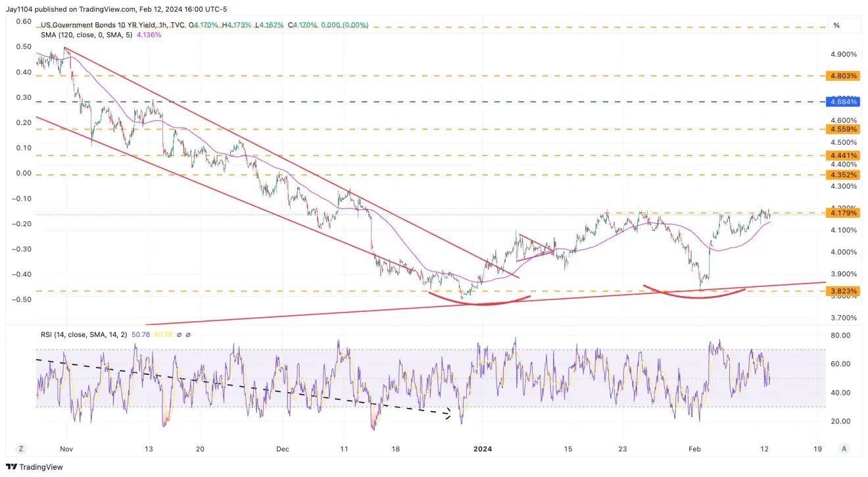Screen dimensions: 868x477
Task: Click the 19 date label on time axis
Action: [817, 448]
